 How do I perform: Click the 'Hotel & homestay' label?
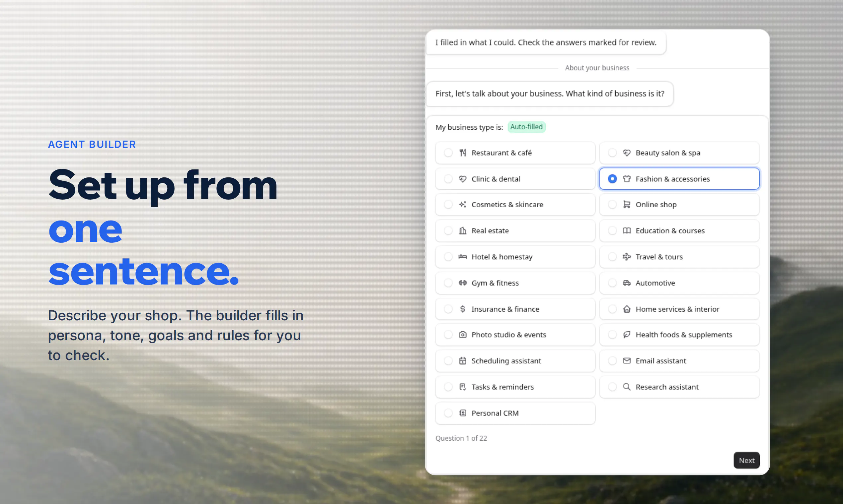pos(502,257)
